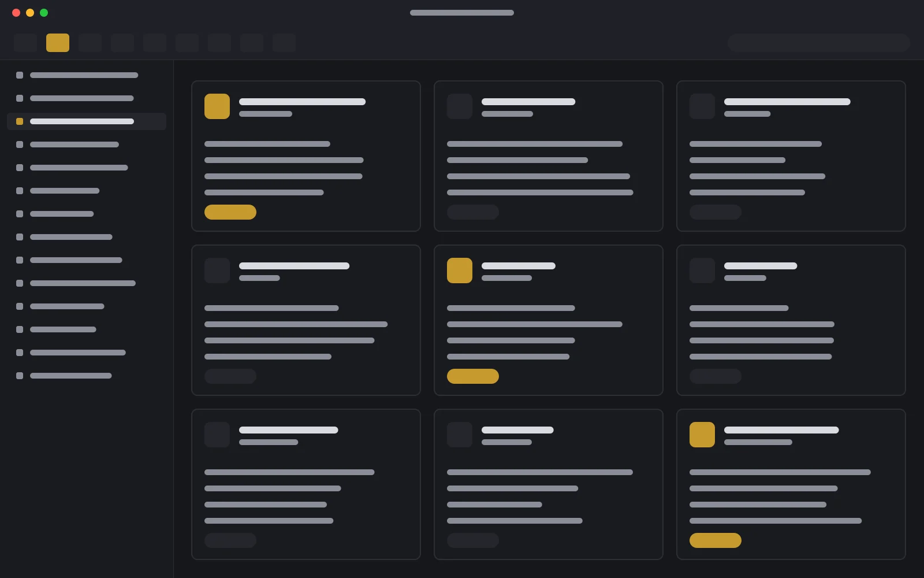Screen dimensions: 924x578
Task: Click the dark icon of the middle-right card
Action: coord(702,271)
